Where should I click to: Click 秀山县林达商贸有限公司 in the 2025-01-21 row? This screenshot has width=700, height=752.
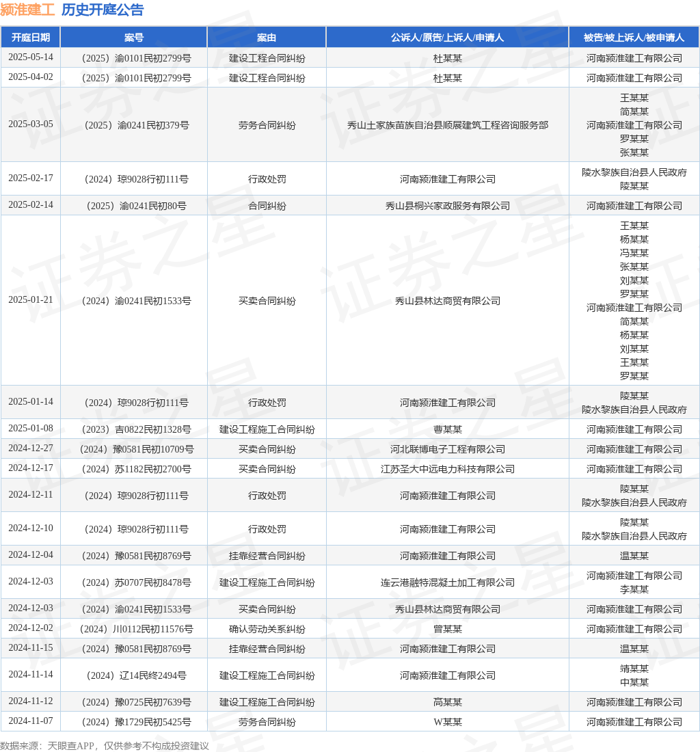[447, 301]
